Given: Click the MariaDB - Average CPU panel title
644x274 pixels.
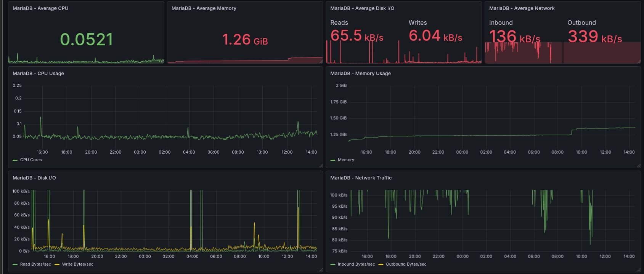Looking at the screenshot, I should 40,8.
